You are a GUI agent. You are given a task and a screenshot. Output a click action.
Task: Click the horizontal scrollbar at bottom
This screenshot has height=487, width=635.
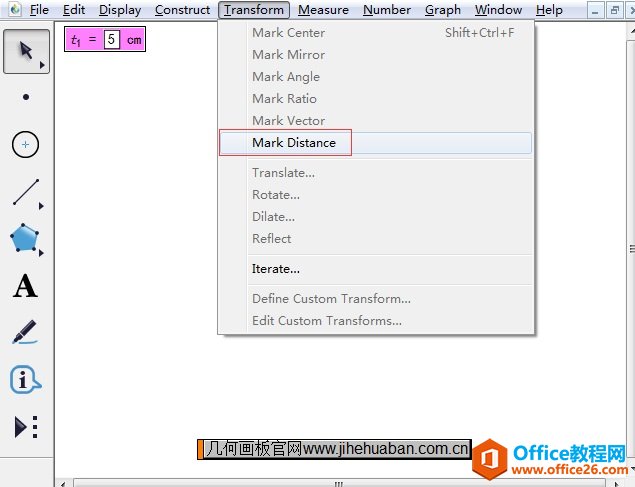point(338,482)
